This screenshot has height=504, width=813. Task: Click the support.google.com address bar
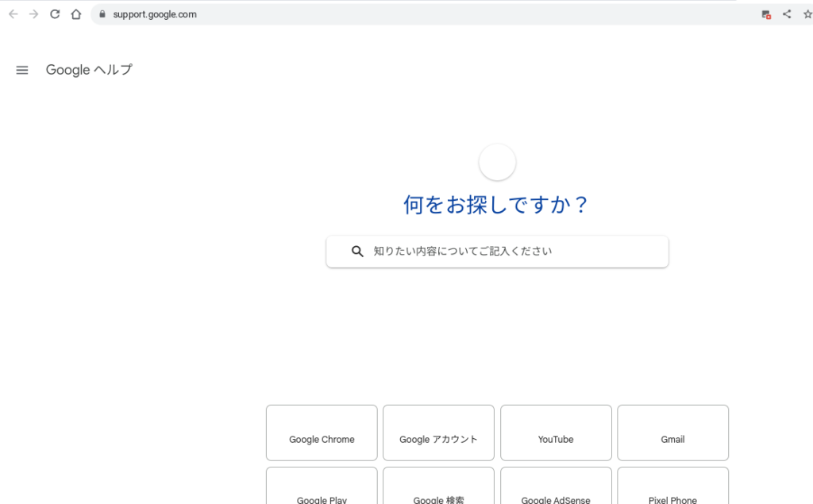(x=397, y=14)
